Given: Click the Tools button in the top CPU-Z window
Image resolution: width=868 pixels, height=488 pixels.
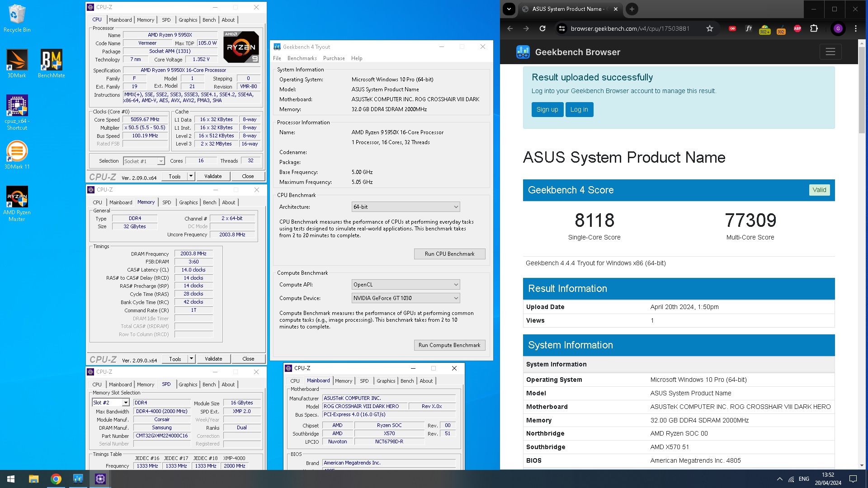Looking at the screenshot, I should [175, 176].
